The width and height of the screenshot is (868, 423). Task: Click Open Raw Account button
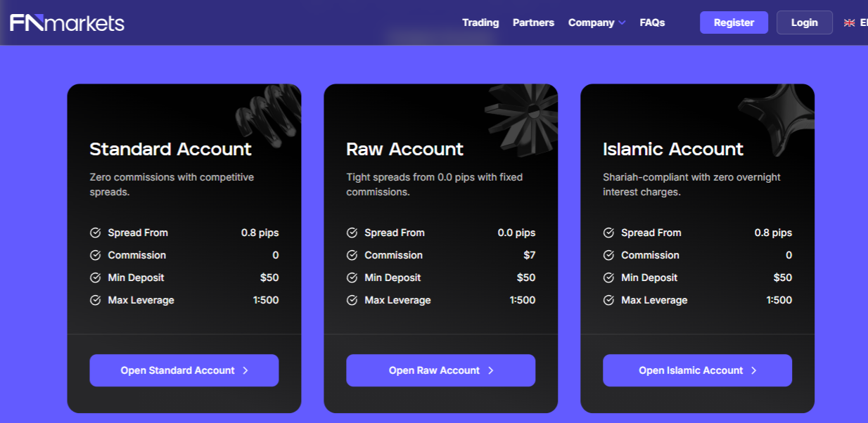pos(441,370)
